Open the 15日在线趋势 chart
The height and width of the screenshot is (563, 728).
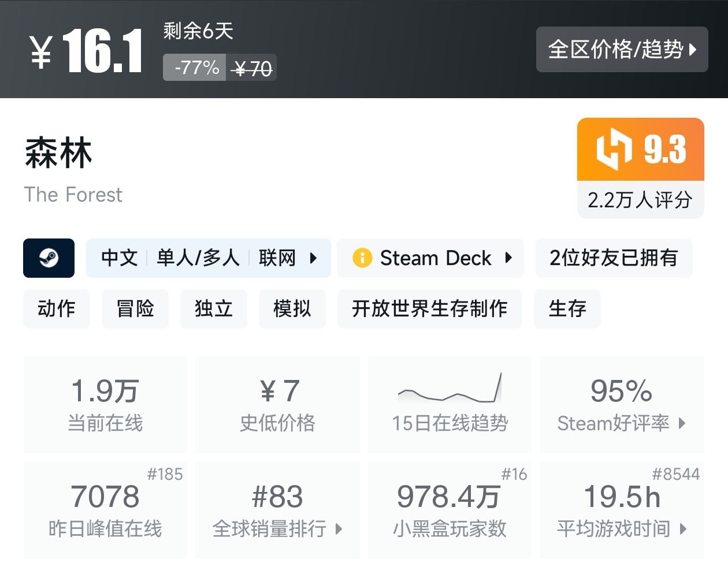pos(450,404)
